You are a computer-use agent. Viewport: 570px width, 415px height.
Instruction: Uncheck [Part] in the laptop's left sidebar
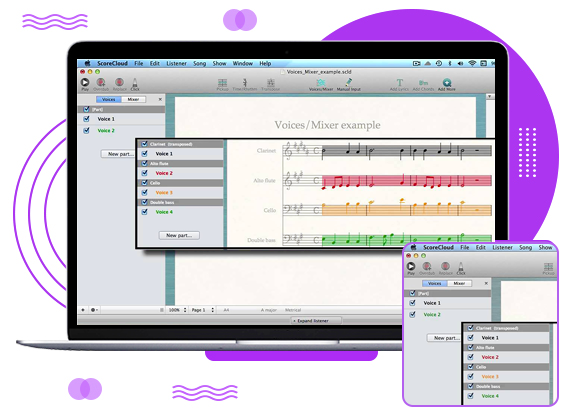86,109
